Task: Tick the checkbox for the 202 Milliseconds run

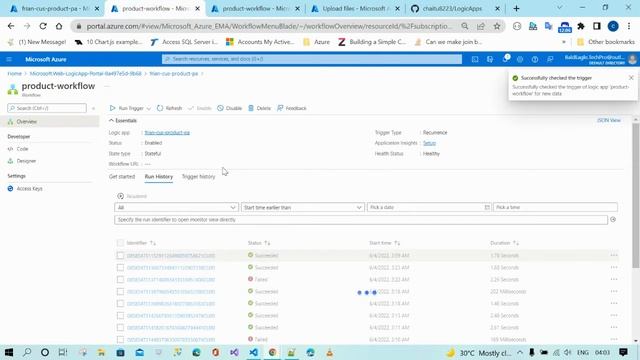Action: pyautogui.click(x=120, y=291)
